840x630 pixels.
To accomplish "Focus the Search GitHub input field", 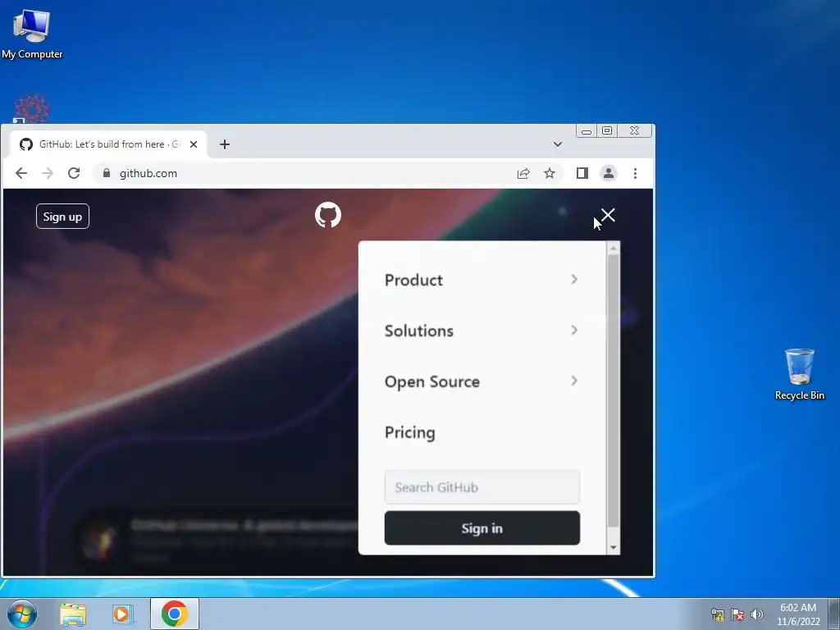I will point(482,487).
